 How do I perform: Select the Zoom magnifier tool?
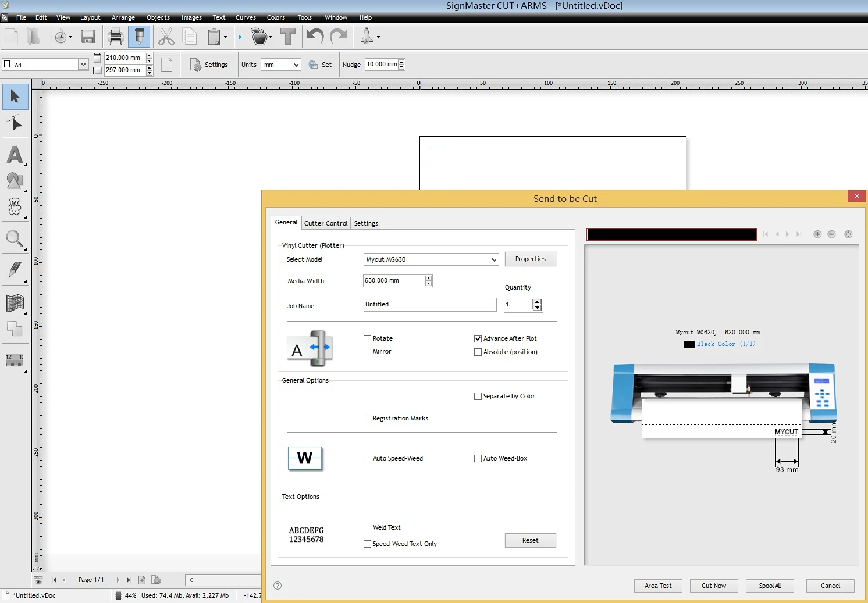point(15,239)
